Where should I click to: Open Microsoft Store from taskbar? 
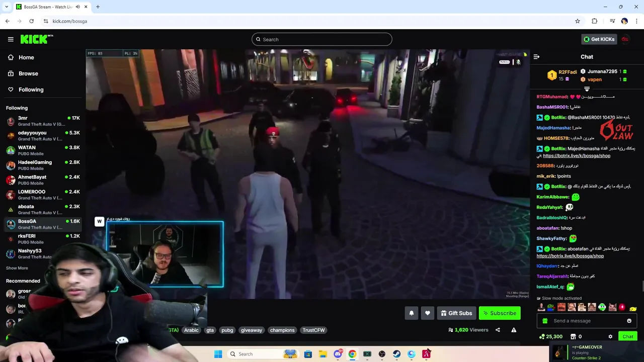(x=308, y=354)
